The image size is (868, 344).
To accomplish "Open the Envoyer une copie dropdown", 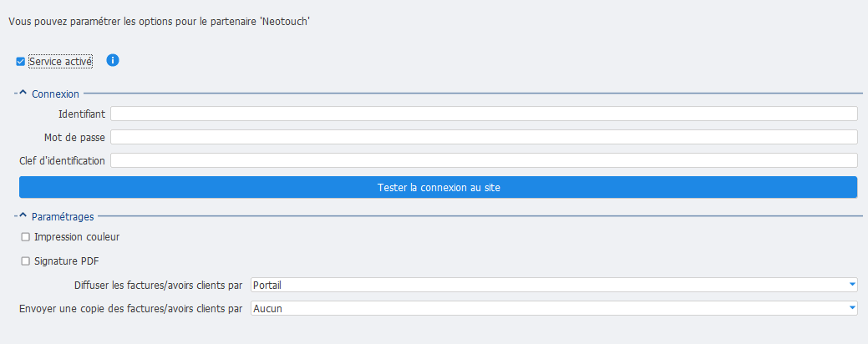I will 554,308.
